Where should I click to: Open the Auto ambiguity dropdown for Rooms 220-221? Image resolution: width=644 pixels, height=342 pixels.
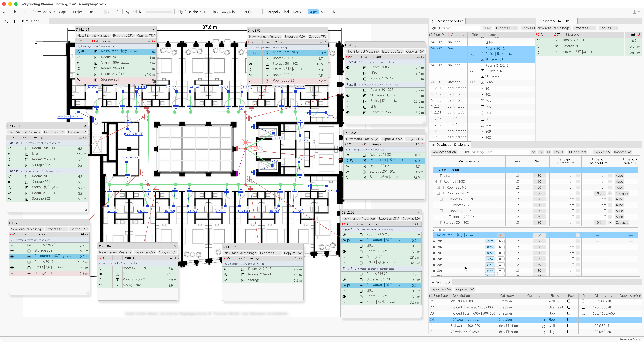(619, 217)
